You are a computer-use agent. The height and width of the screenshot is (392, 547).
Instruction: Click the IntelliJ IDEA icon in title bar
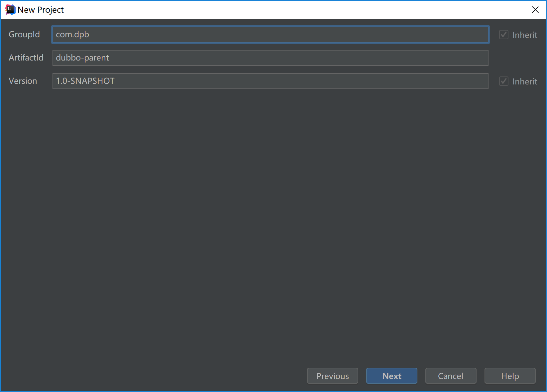click(10, 10)
